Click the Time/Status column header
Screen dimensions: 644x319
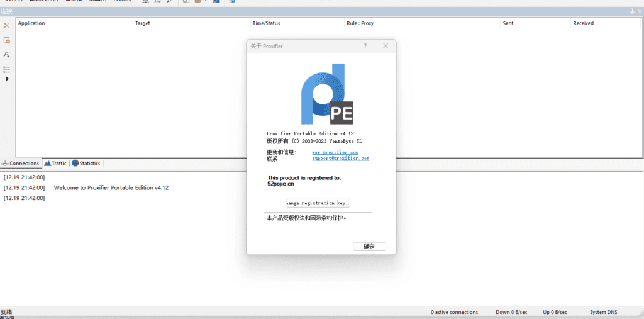point(297,23)
